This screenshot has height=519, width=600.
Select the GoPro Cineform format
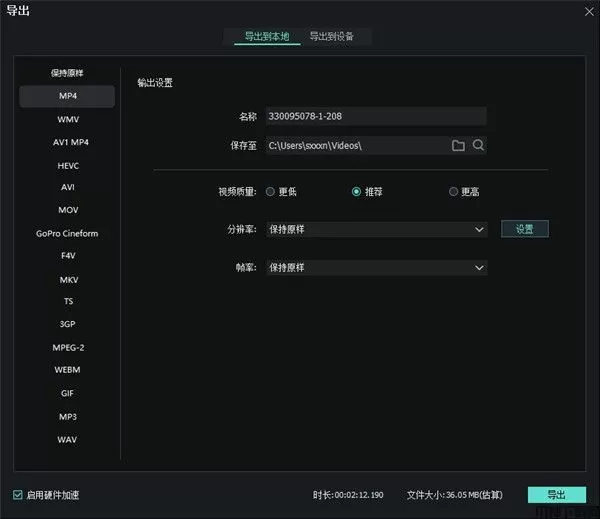point(67,233)
